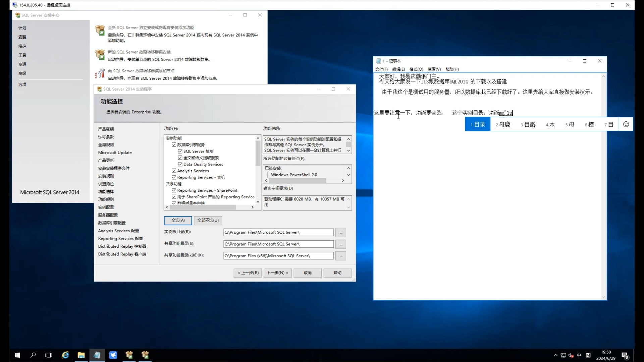
Task: Open Action Center notifications icon
Action: [625, 355]
